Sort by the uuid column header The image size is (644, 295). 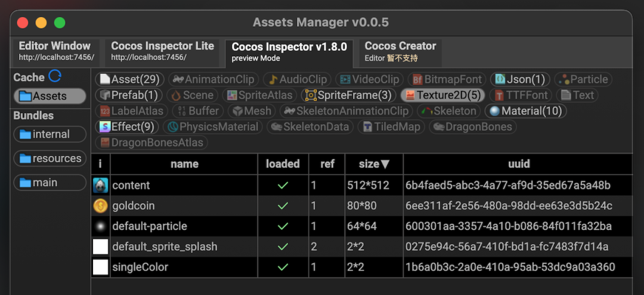click(x=518, y=164)
